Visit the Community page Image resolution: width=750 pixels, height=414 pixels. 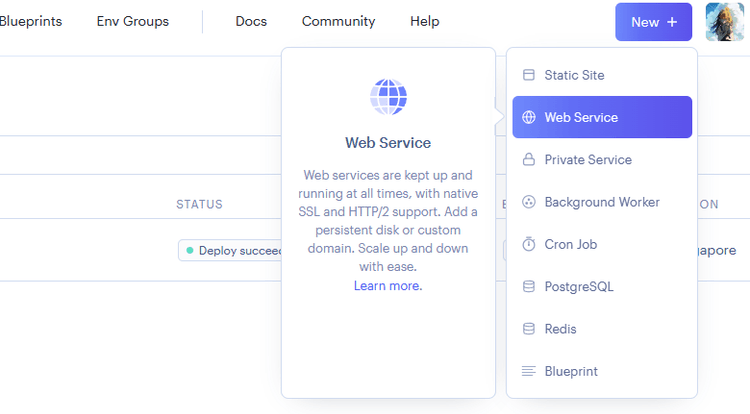tap(338, 21)
